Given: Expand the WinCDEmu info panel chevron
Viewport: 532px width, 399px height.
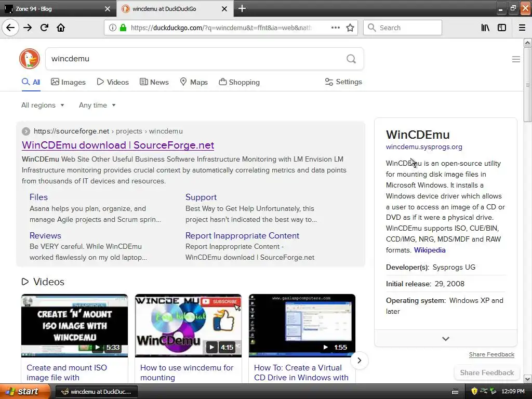Looking at the screenshot, I should point(446,339).
